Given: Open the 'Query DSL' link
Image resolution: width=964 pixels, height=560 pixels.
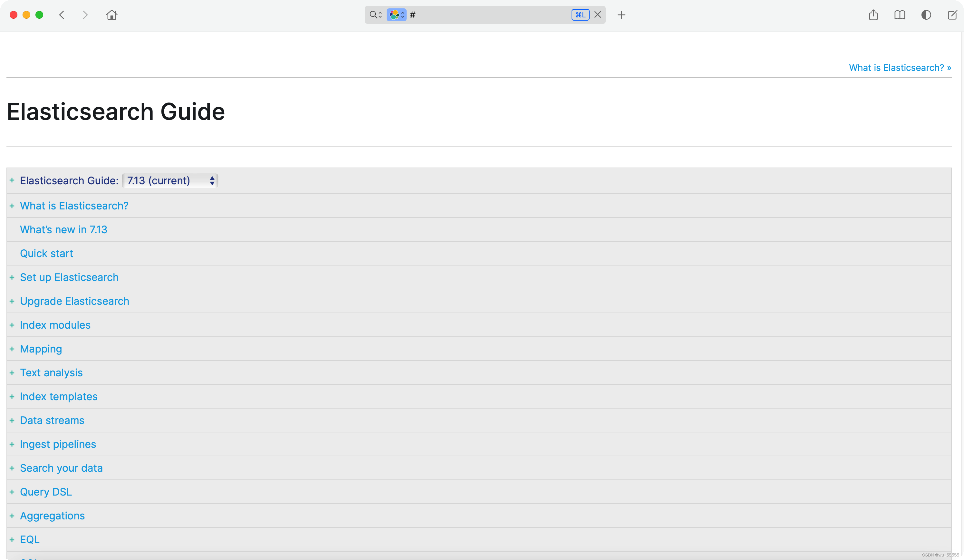Looking at the screenshot, I should 46,492.
